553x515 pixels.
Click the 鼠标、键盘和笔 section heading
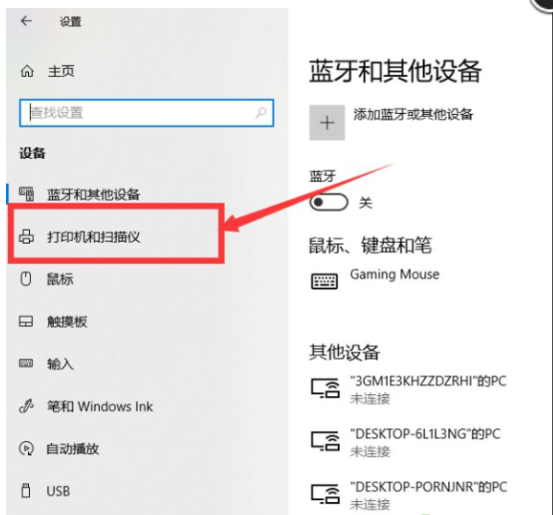pos(370,245)
